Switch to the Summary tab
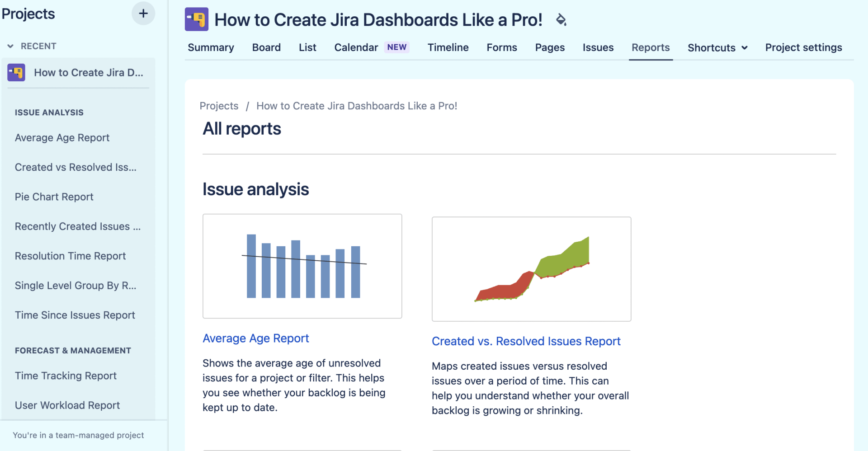Viewport: 868px width, 451px height. tap(211, 47)
